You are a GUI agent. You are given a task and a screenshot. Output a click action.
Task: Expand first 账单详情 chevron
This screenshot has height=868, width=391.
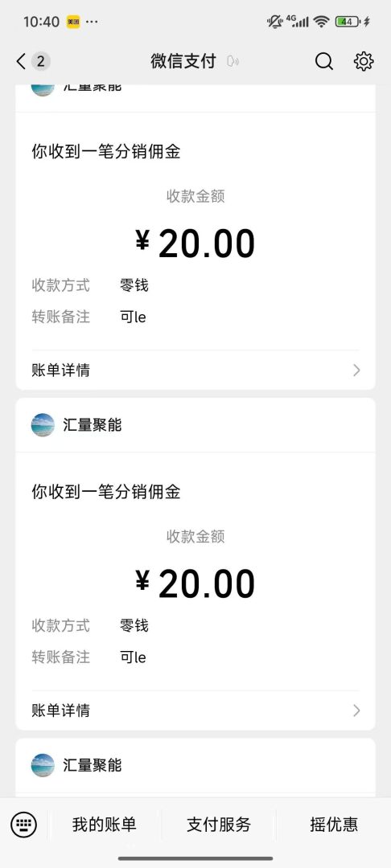pos(356,371)
